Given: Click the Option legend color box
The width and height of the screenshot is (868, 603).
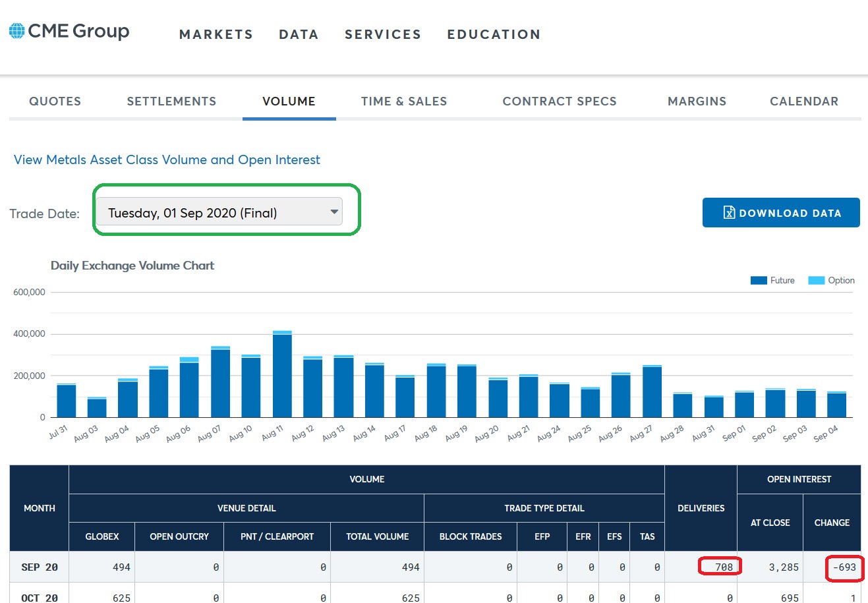Looking at the screenshot, I should [x=817, y=280].
